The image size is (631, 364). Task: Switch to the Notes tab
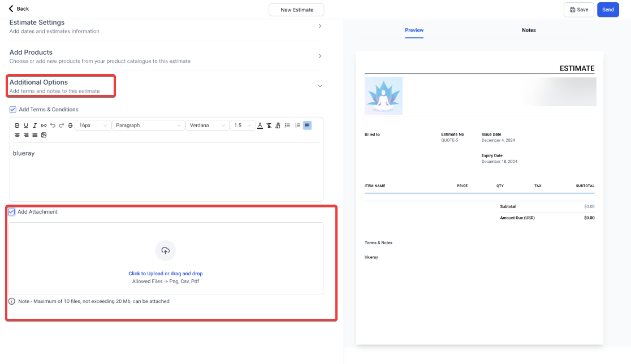[x=529, y=30]
